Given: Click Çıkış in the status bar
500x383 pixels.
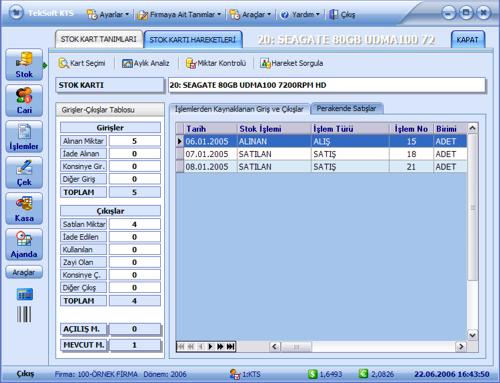Looking at the screenshot, I should 25,374.
